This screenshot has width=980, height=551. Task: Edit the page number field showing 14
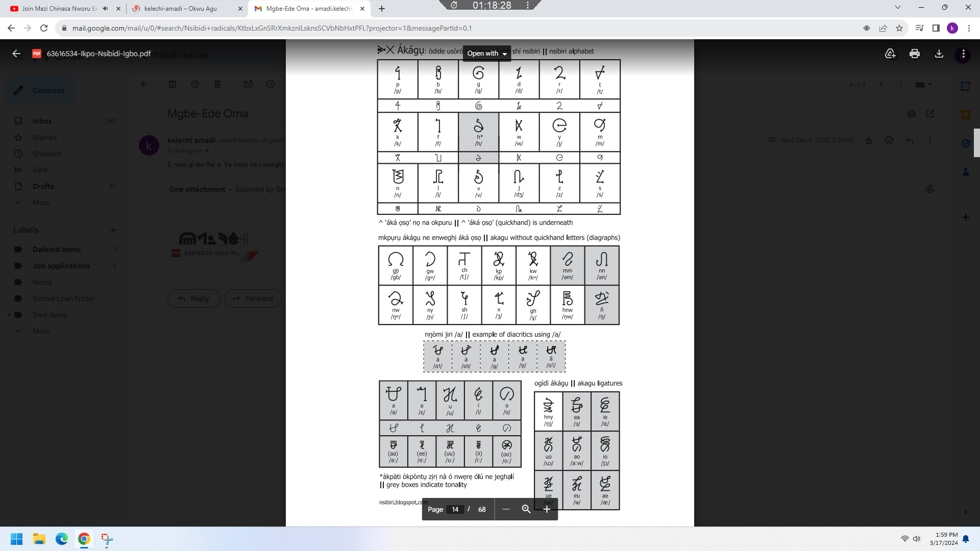click(x=455, y=509)
